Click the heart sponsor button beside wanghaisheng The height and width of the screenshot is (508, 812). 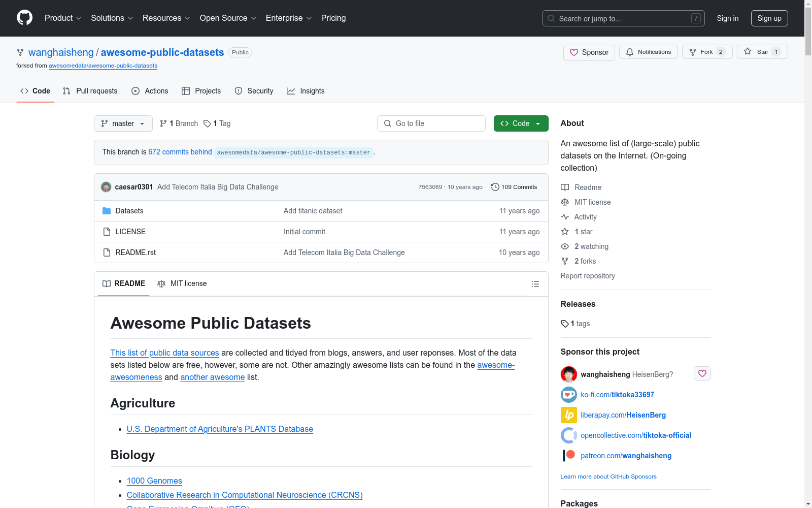[x=702, y=373]
